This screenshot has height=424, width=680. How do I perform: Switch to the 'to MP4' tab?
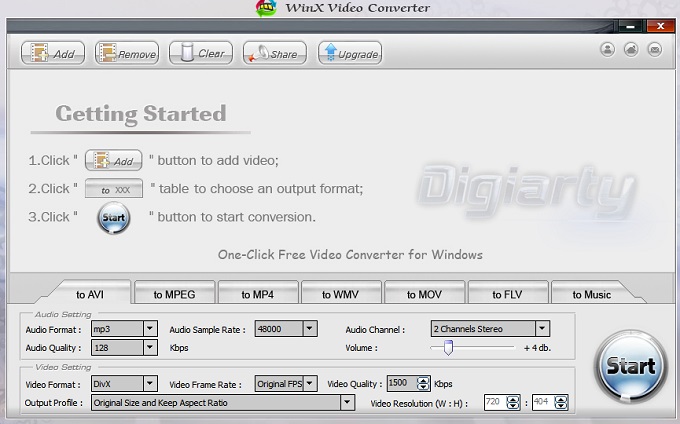[258, 294]
